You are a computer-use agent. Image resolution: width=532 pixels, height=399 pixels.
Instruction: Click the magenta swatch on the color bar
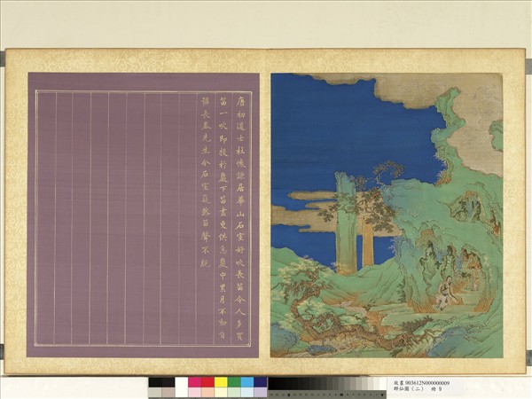[x=194, y=382]
